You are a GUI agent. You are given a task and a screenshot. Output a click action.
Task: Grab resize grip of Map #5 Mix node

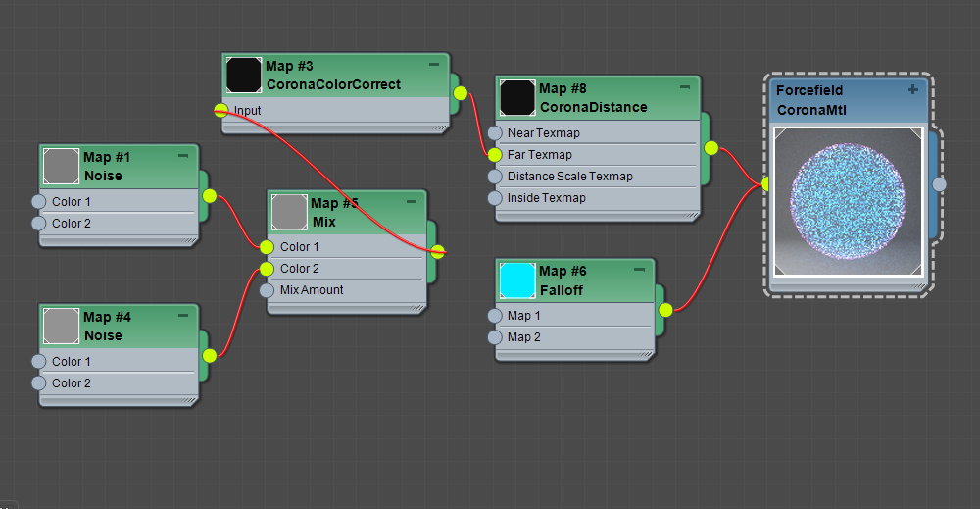tap(417, 308)
